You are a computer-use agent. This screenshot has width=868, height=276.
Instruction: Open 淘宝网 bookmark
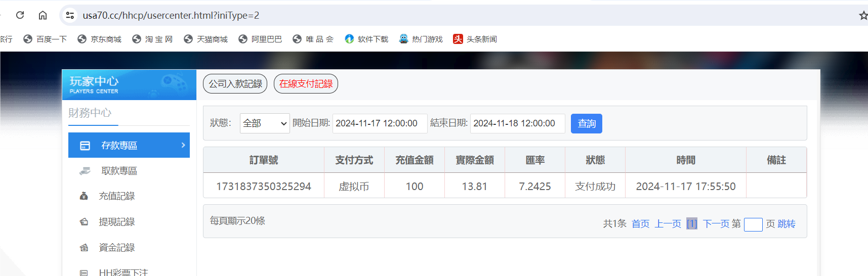point(152,39)
